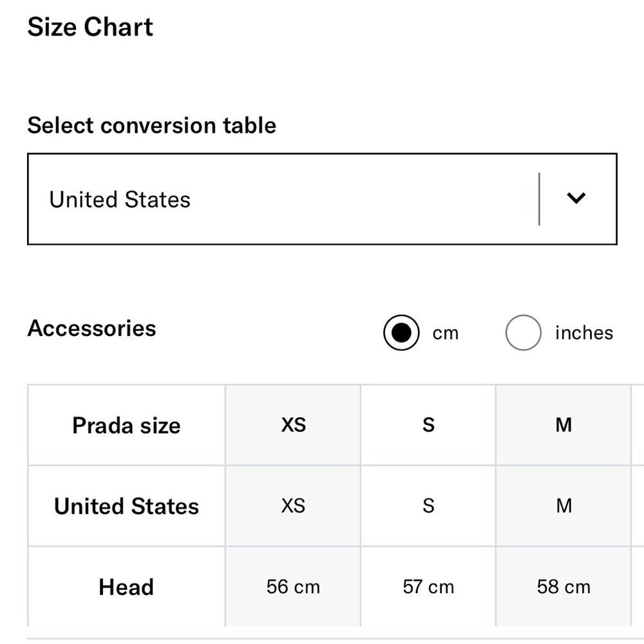Click the United States row header cell
Viewport: 644px width, 644px height.
tap(126, 506)
